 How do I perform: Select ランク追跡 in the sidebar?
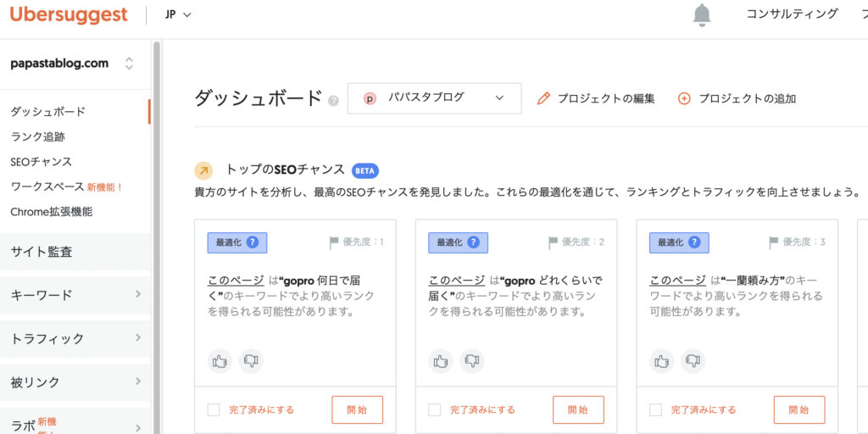[38, 136]
